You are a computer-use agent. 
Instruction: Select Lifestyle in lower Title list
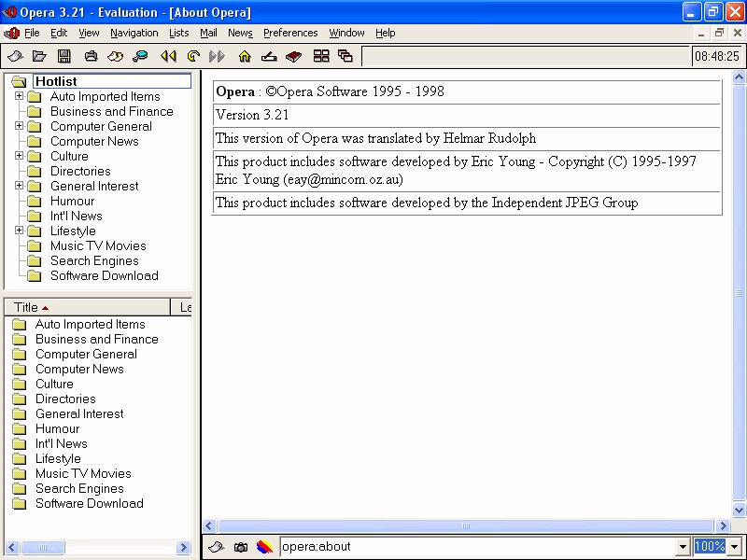tap(58, 458)
